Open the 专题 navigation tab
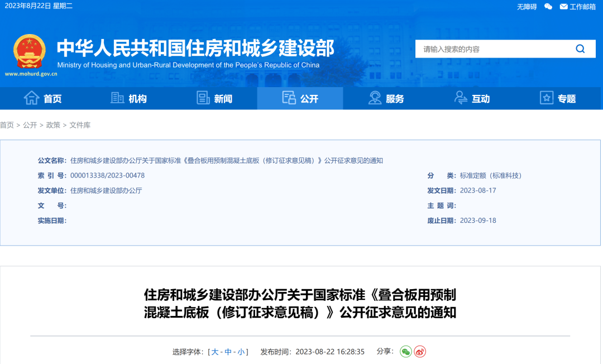The height and width of the screenshot is (364, 603). pyautogui.click(x=558, y=98)
